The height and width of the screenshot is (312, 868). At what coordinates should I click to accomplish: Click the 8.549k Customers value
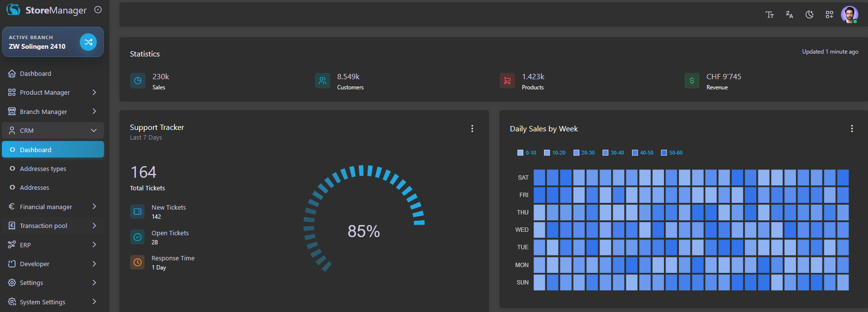point(349,76)
